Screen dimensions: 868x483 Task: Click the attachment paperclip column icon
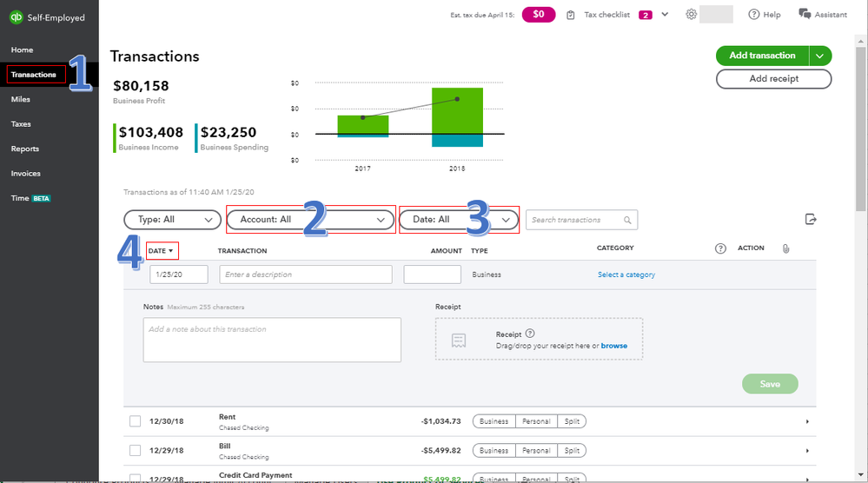coord(785,249)
